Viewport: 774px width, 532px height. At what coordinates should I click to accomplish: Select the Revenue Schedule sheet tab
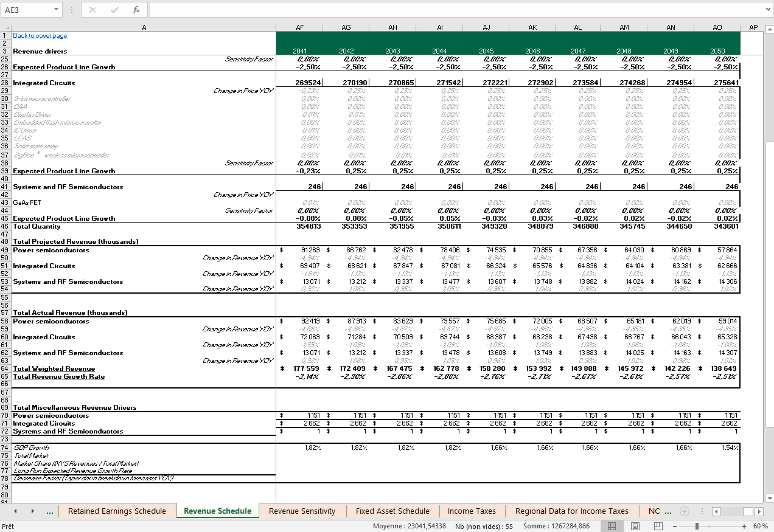(217, 511)
